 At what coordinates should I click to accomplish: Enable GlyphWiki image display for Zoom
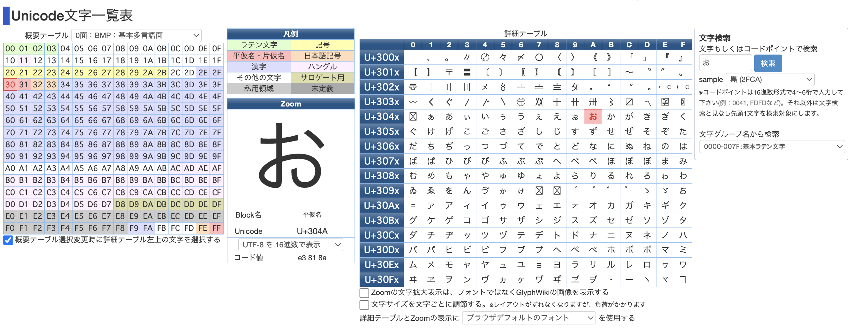click(364, 293)
